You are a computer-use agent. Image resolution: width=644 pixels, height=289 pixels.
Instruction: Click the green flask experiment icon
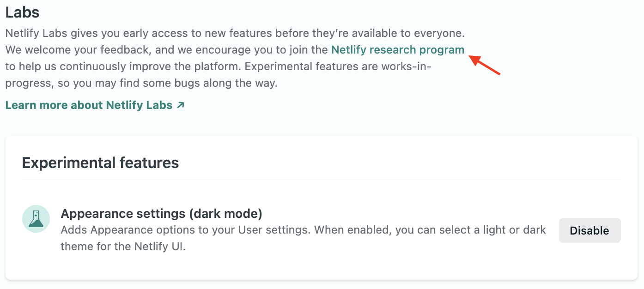tap(36, 219)
